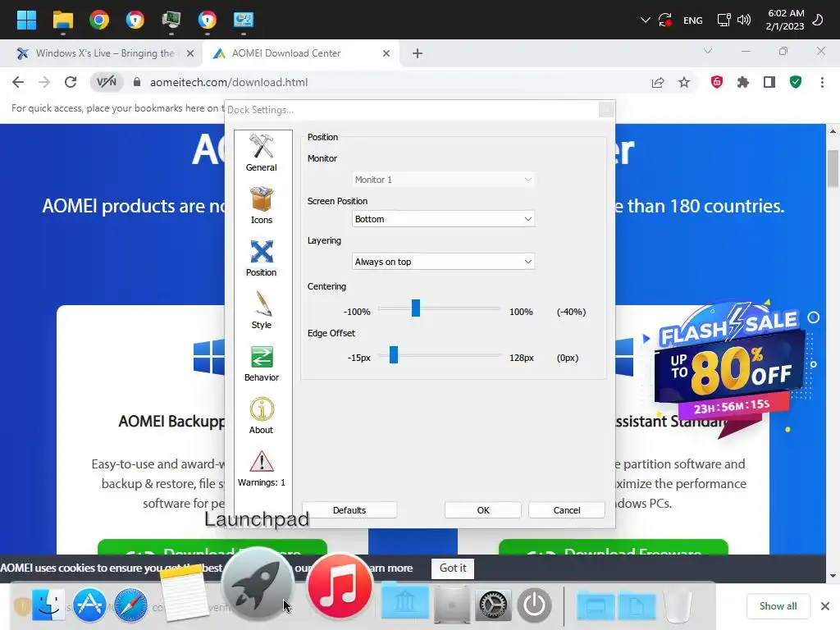Switch to Windows X's Live tab
This screenshot has width=840, height=630.
pos(105,53)
